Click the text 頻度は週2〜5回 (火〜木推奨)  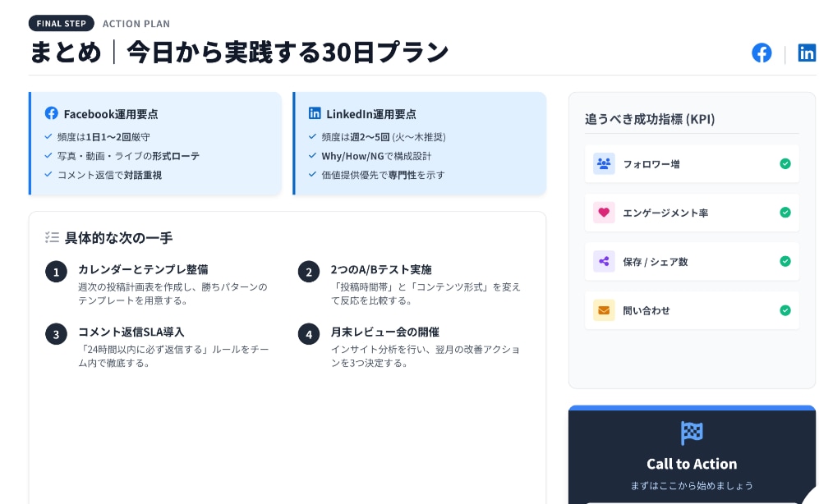point(384,137)
